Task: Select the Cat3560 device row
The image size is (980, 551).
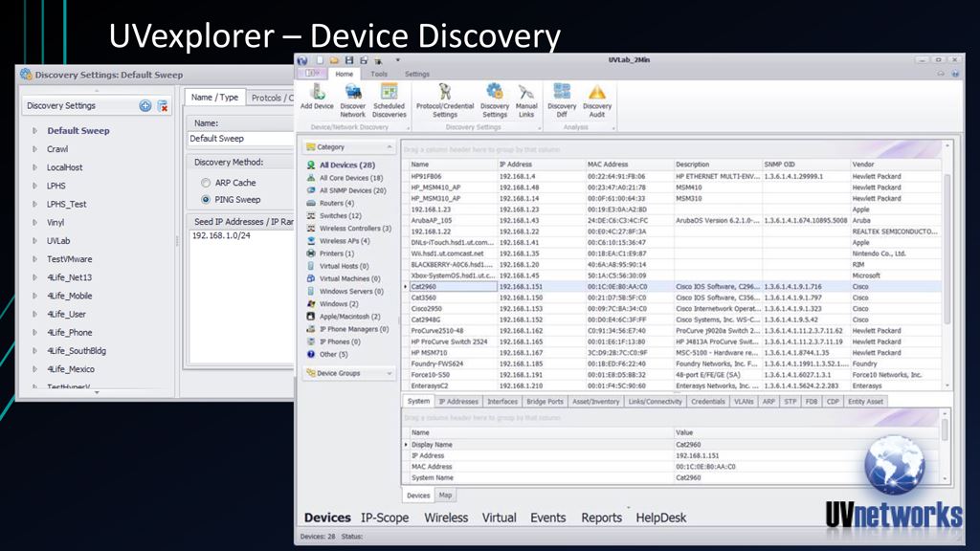Action: [x=675, y=298]
